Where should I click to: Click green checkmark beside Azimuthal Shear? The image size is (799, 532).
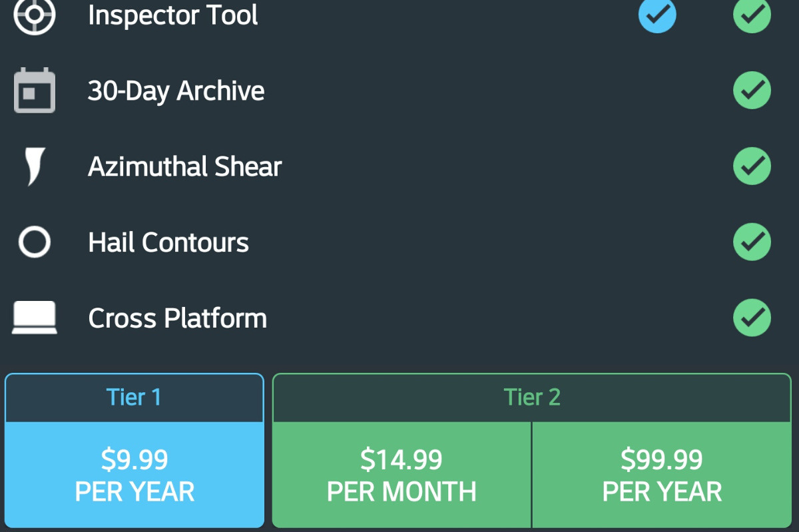[752, 166]
